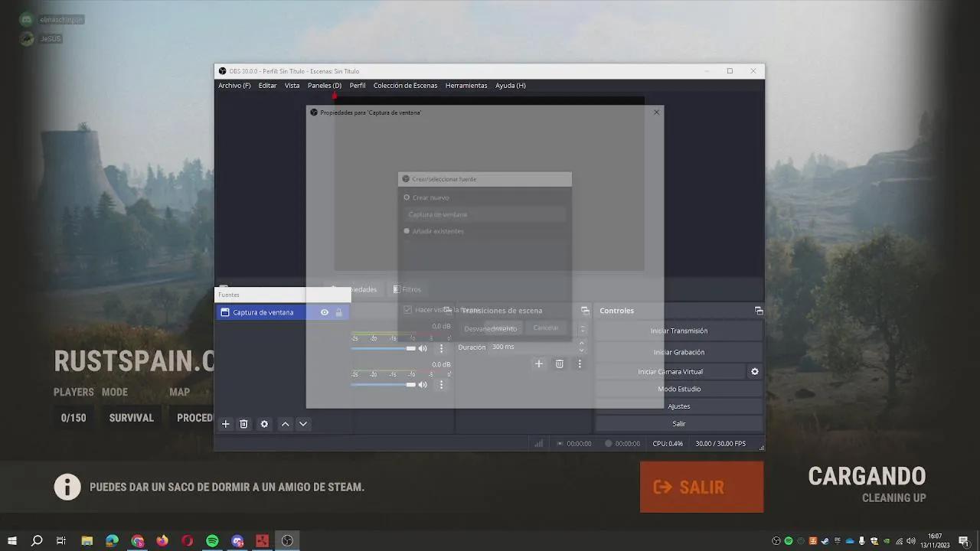Viewport: 980px width, 551px height.
Task: Delete the selected source with trash icon
Action: coord(243,424)
